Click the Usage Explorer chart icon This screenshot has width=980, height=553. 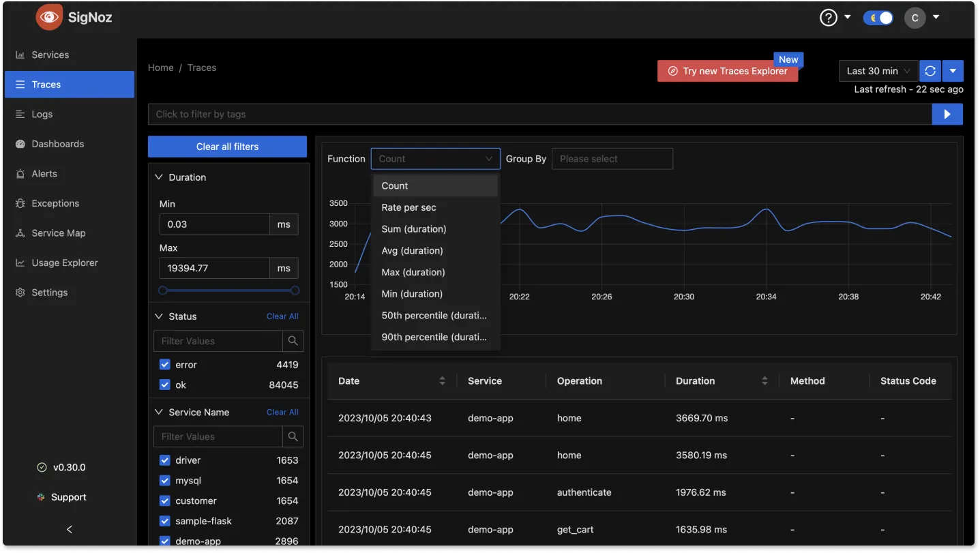(x=20, y=263)
